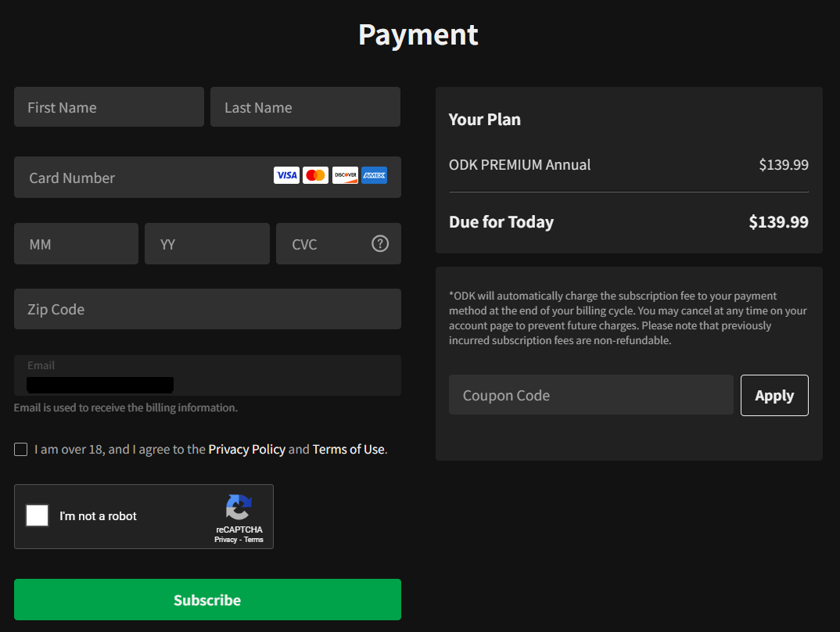Open reCAPTCHA Privacy link
840x632 pixels.
click(x=225, y=540)
